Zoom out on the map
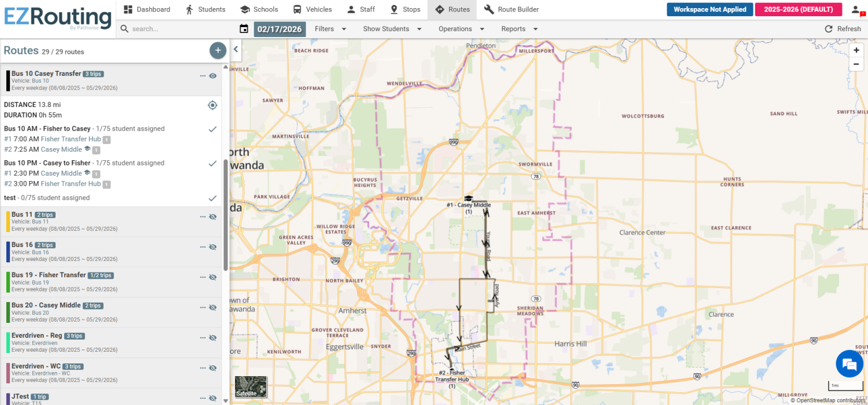The width and height of the screenshot is (868, 405). pos(856,64)
